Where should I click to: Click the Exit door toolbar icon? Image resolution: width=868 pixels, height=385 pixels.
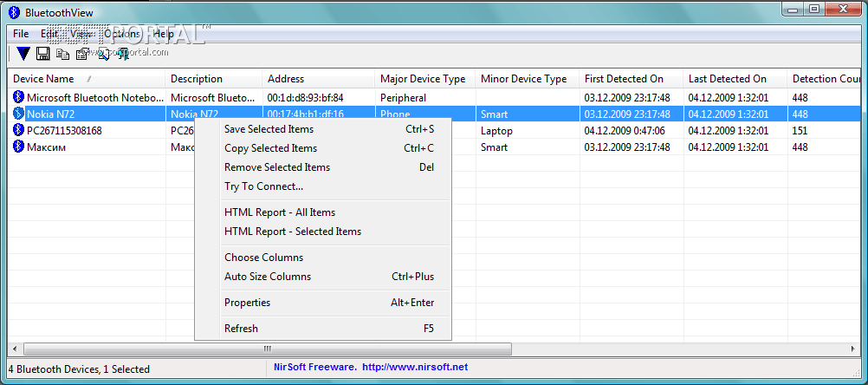[123, 55]
